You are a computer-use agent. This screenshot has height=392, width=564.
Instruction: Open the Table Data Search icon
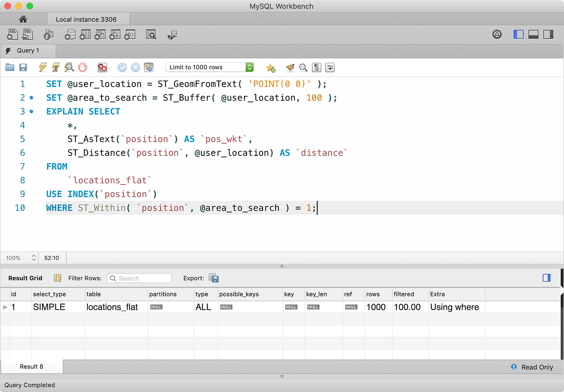[x=151, y=34]
